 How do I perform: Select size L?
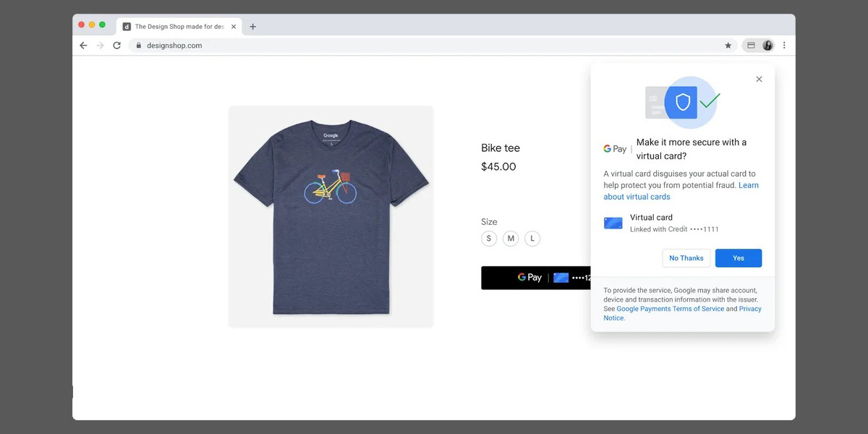(532, 239)
